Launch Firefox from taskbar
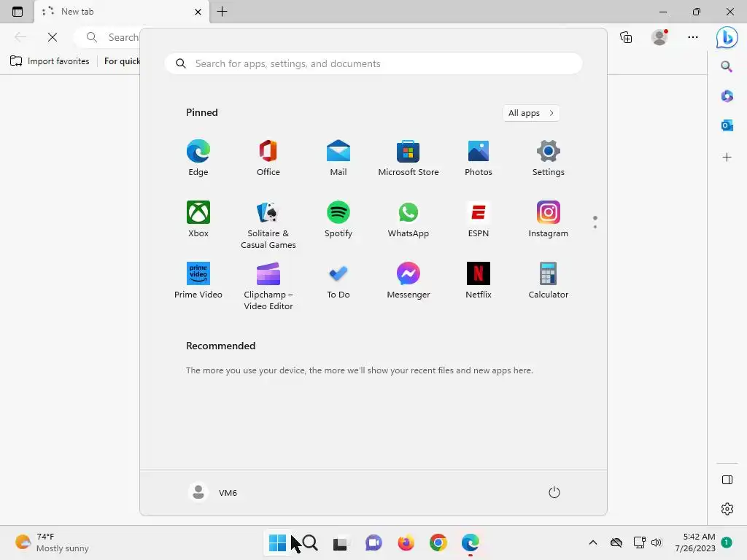 click(406, 542)
